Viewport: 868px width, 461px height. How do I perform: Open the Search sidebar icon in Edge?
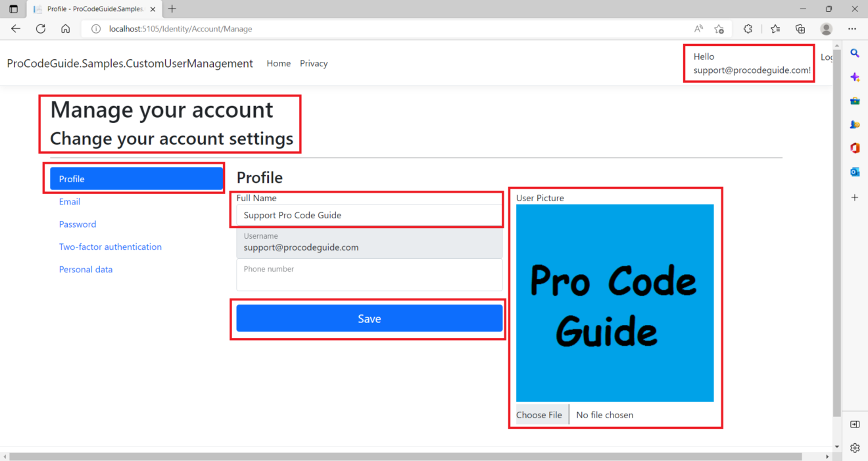coord(855,53)
